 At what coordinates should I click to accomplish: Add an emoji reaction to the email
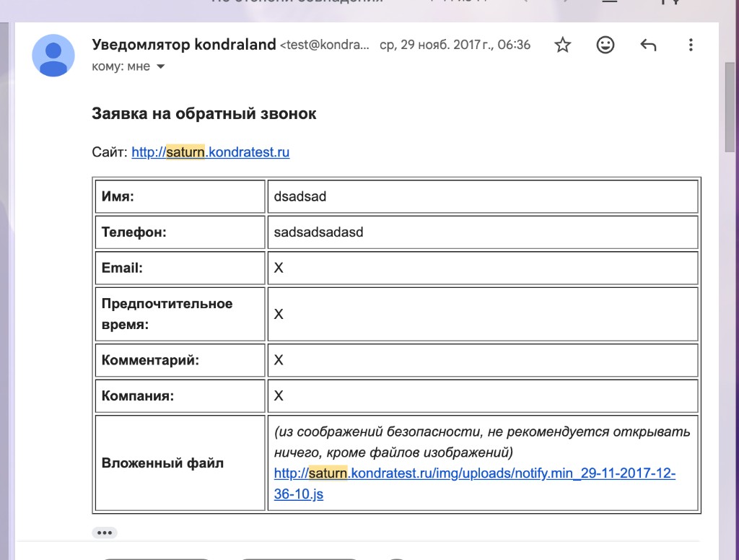coord(605,44)
